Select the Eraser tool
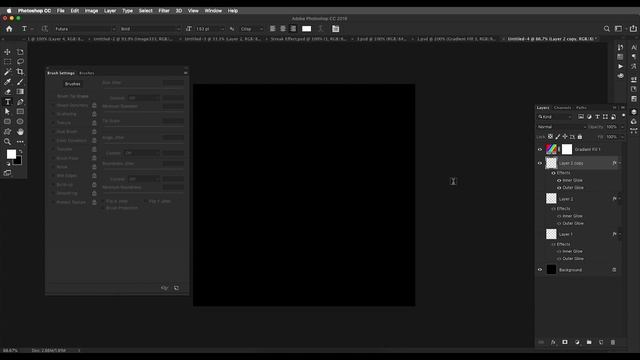Image resolution: width=640 pixels, height=360 pixels. pyautogui.click(x=7, y=92)
